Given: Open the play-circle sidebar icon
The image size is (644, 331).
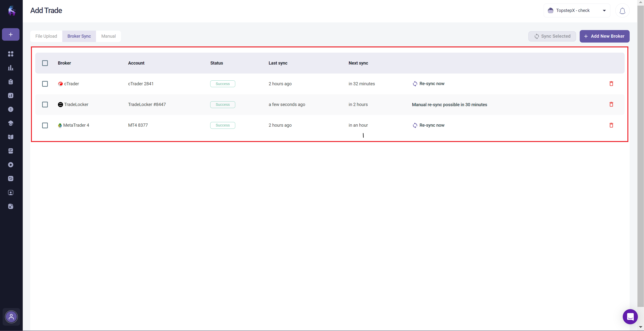Looking at the screenshot, I should (11, 165).
